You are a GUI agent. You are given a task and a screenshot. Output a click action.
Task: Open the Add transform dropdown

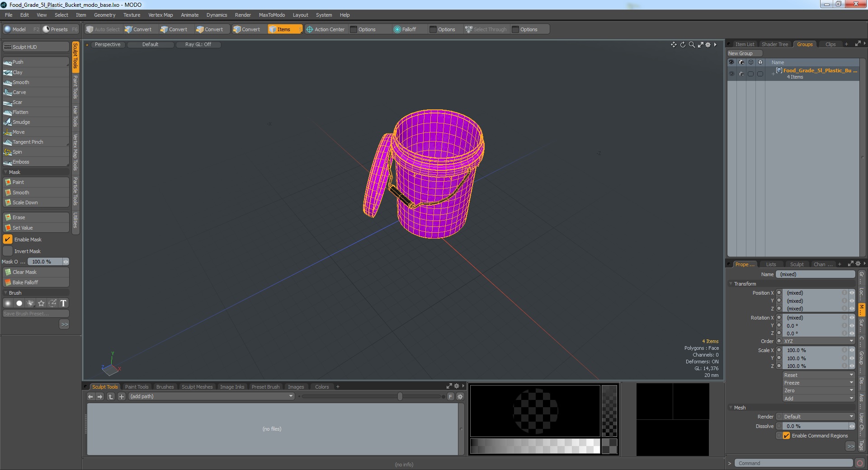(818, 399)
